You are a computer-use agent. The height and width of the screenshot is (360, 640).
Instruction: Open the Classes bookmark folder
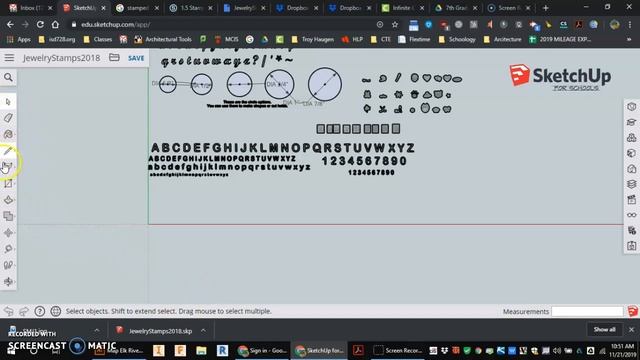coord(98,39)
